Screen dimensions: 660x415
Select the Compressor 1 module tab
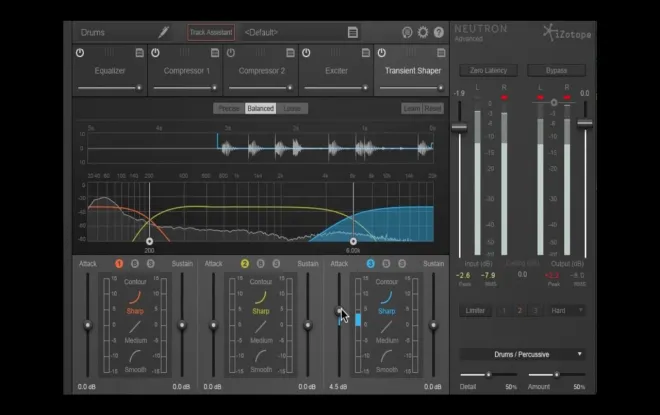coord(185,70)
